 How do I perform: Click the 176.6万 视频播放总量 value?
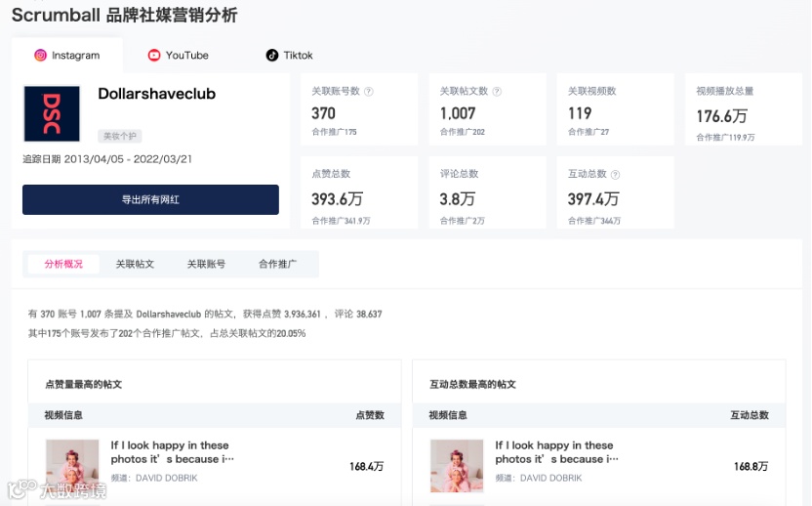721,116
